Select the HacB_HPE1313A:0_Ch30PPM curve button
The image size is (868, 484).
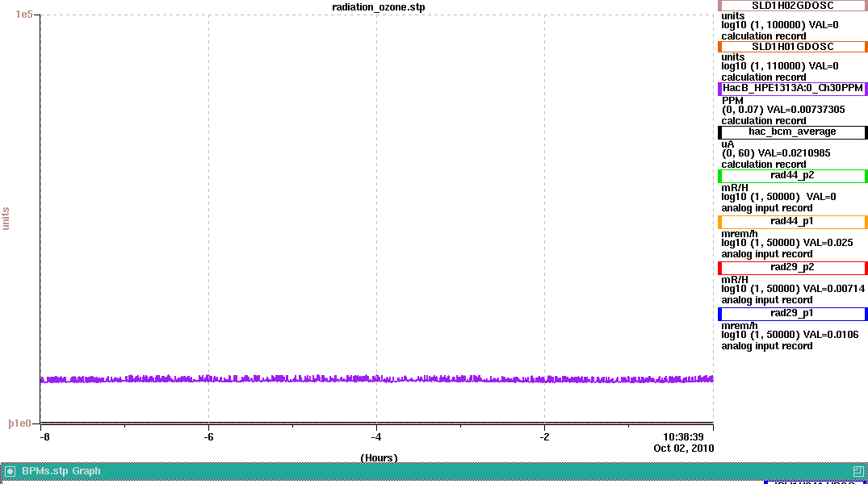(792, 88)
